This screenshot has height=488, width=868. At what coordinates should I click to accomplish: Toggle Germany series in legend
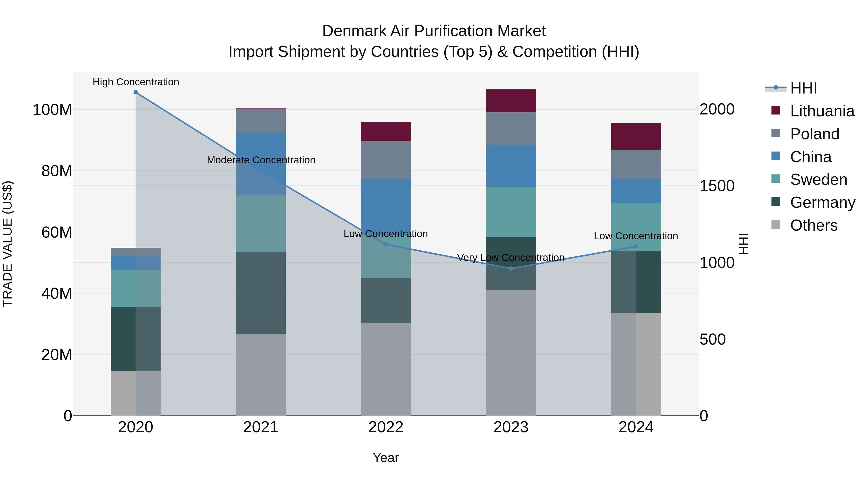pyautogui.click(x=813, y=202)
